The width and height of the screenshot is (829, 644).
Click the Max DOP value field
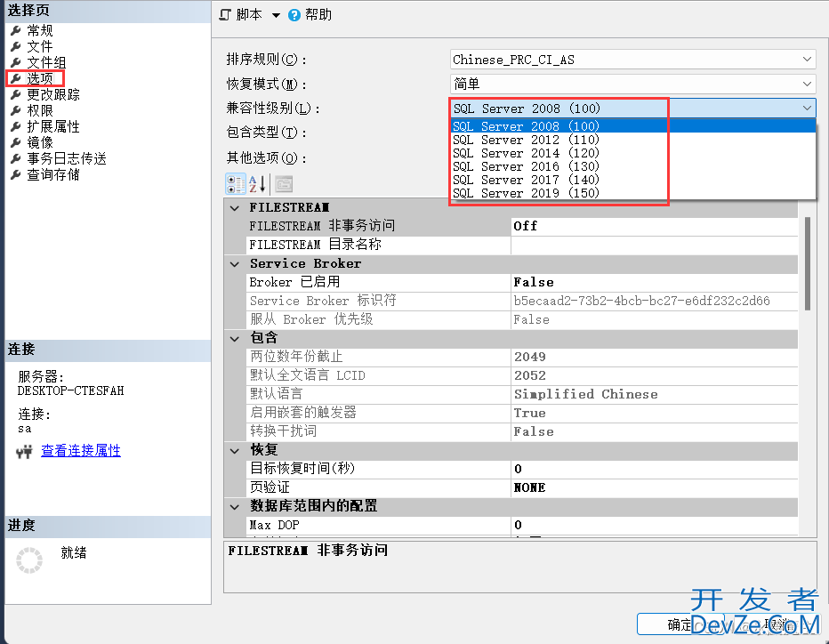tap(655, 525)
